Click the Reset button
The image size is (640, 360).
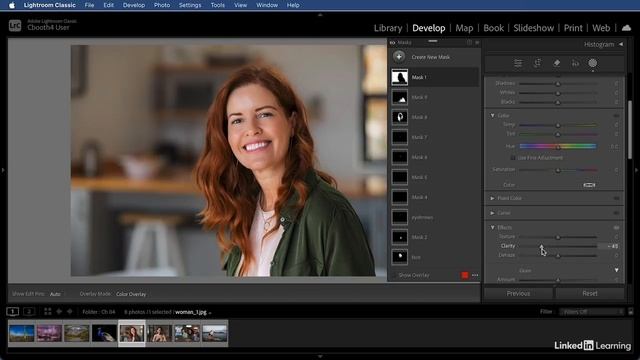coord(589,293)
